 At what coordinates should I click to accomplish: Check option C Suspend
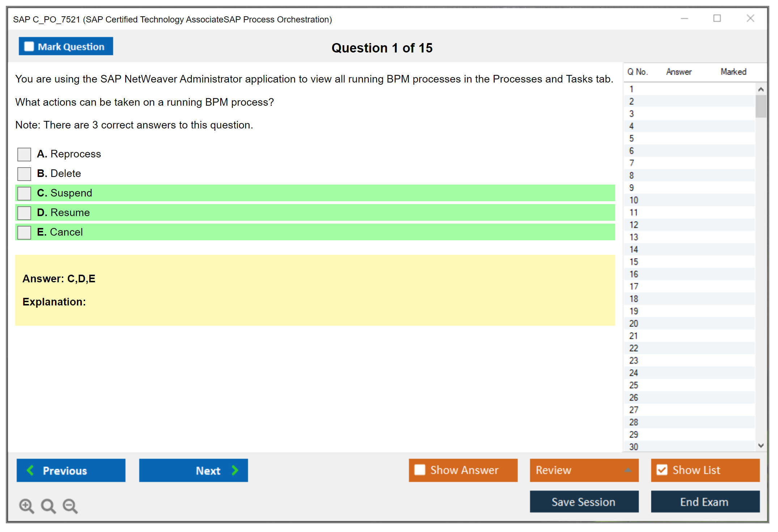[x=24, y=194]
